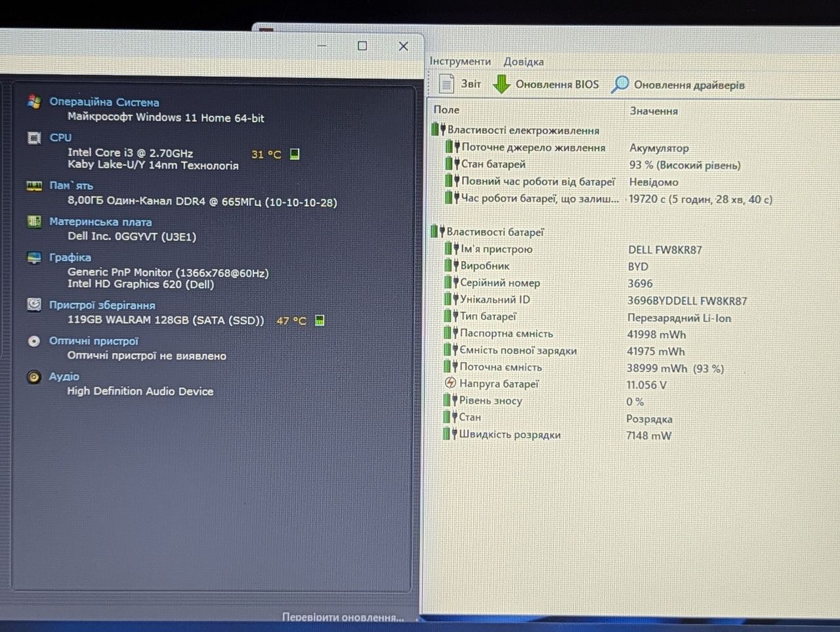Click the Intel HD Graphics 620 (Dell) text
This screenshot has height=632, width=840.
pyautogui.click(x=140, y=284)
